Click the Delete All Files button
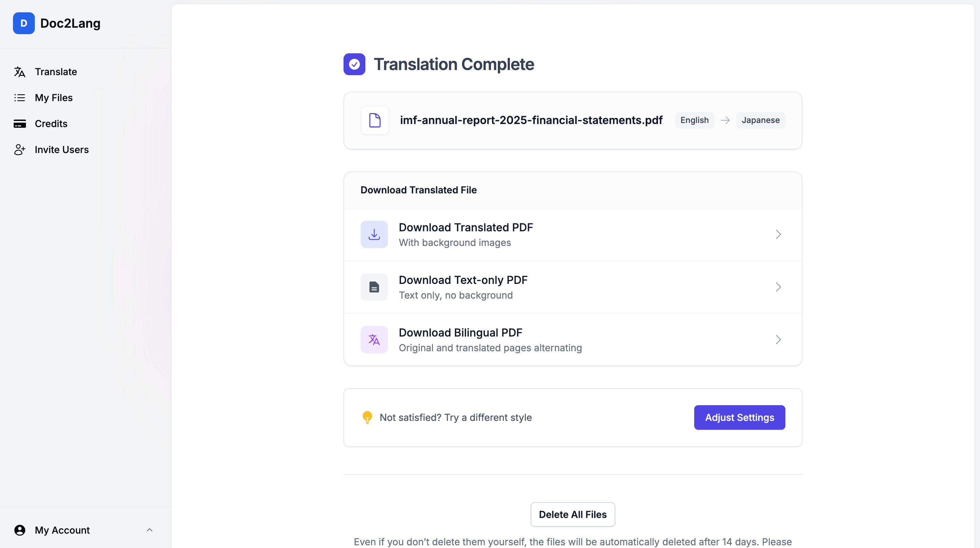 click(x=573, y=515)
